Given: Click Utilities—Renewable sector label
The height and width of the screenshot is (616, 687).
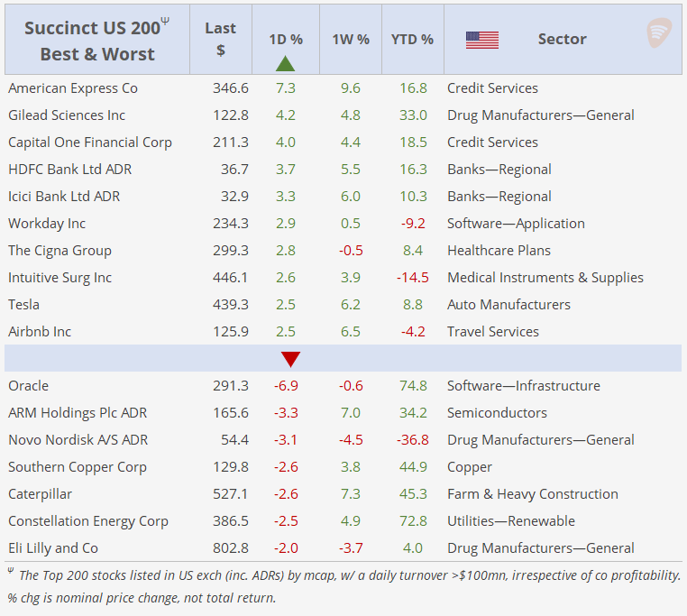Looking at the screenshot, I should [x=511, y=521].
